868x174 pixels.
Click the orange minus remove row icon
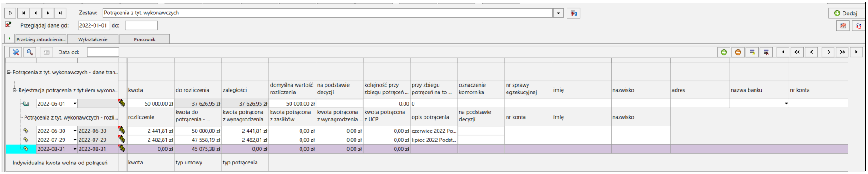click(x=738, y=52)
